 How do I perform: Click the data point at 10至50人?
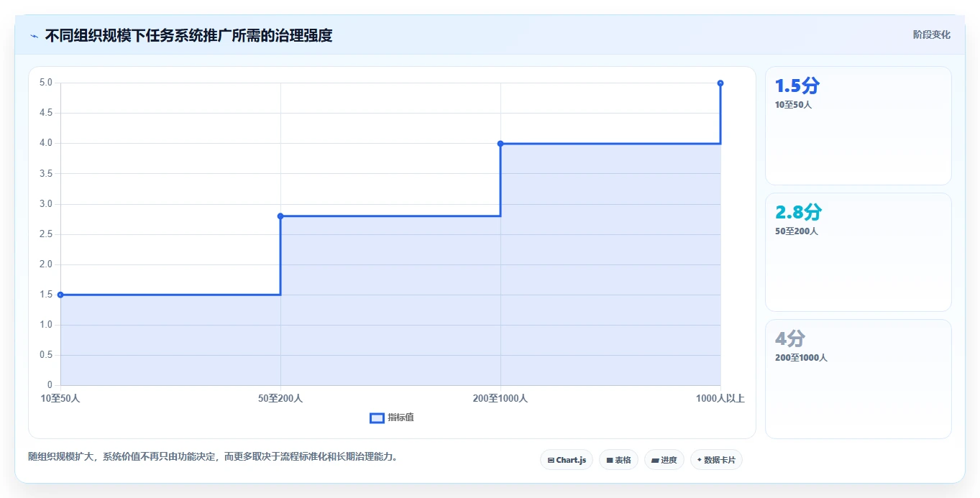click(x=60, y=295)
